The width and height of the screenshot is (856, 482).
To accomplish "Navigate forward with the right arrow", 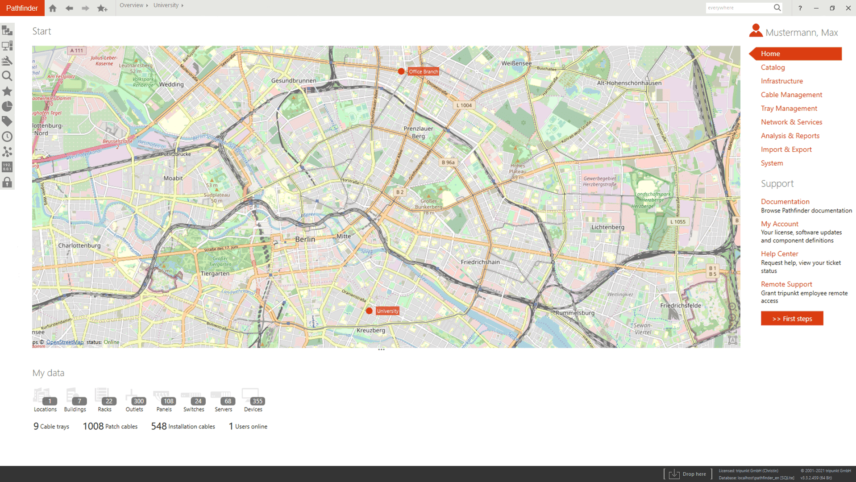I will click(x=85, y=8).
